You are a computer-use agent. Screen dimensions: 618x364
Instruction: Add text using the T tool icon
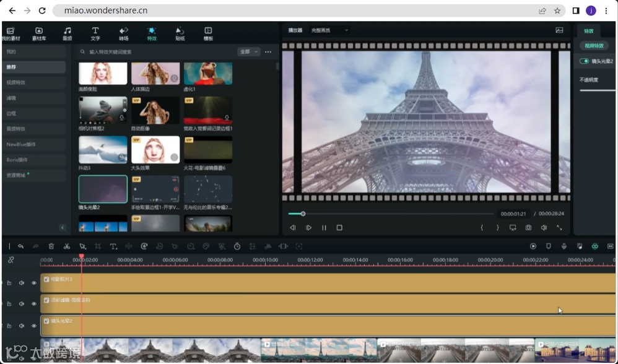tap(113, 246)
